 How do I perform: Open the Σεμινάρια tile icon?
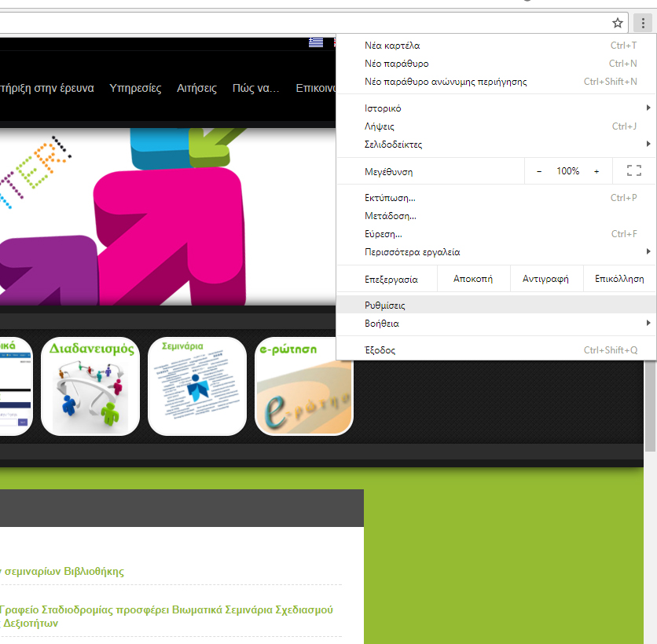pyautogui.click(x=197, y=386)
